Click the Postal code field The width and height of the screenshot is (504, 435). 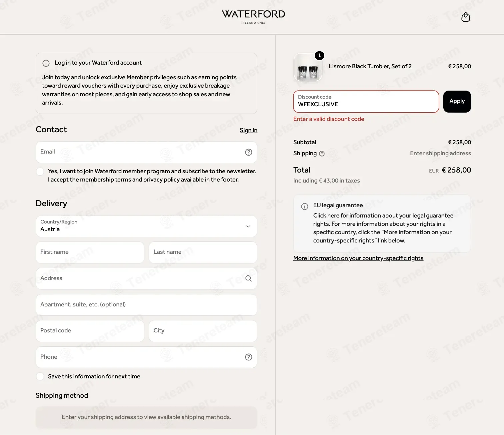90,331
